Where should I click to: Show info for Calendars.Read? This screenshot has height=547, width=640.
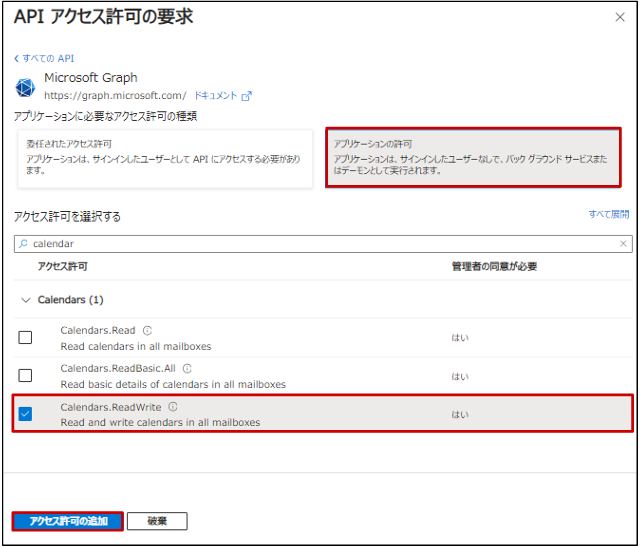(x=147, y=330)
